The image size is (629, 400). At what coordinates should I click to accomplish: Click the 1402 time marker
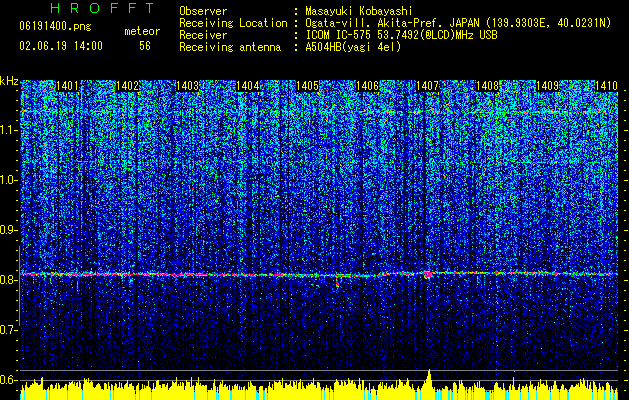128,86
